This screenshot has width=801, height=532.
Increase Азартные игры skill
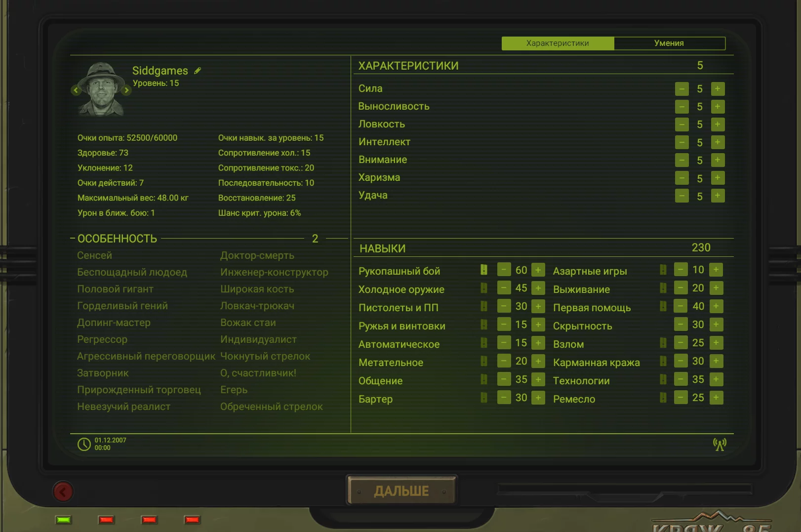tap(716, 270)
